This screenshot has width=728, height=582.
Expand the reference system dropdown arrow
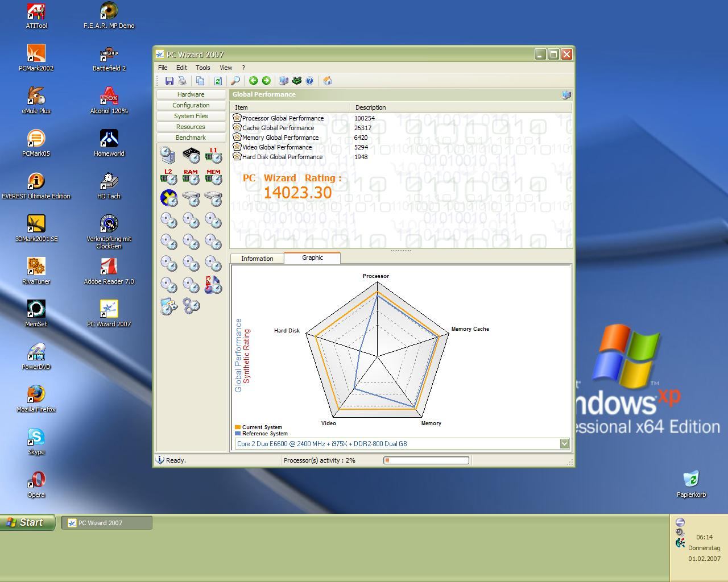pyautogui.click(x=564, y=444)
